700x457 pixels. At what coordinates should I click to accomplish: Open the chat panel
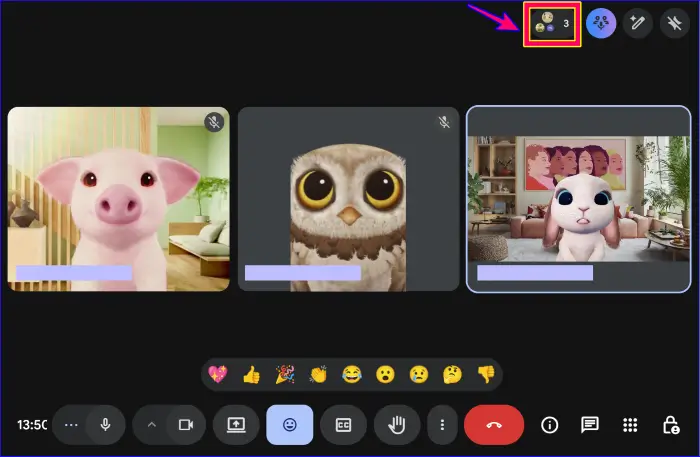click(x=590, y=425)
